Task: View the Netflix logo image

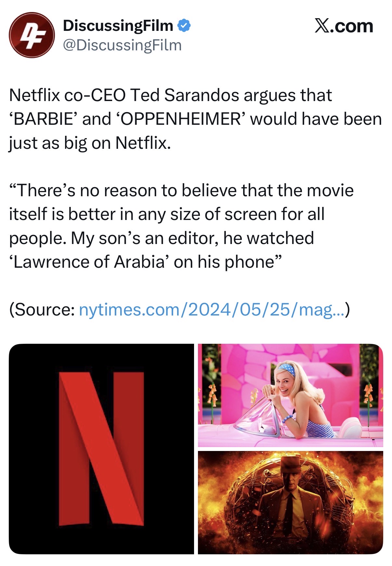Action: coord(101,449)
